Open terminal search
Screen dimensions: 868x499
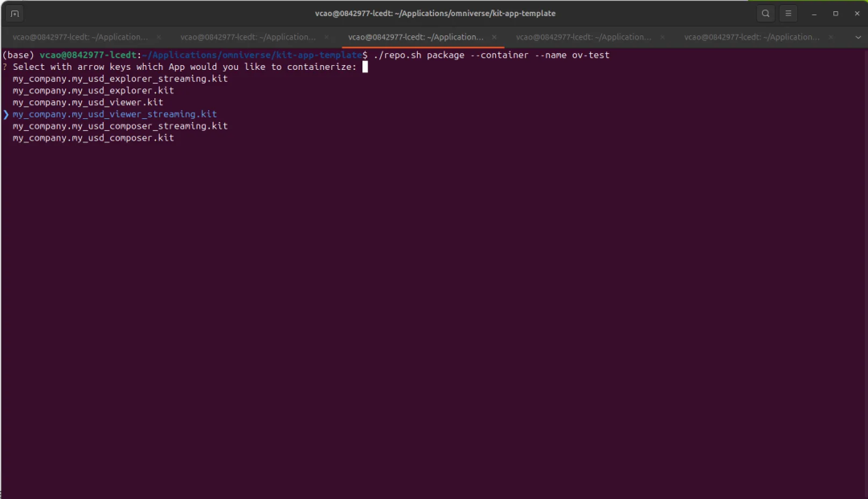(765, 14)
